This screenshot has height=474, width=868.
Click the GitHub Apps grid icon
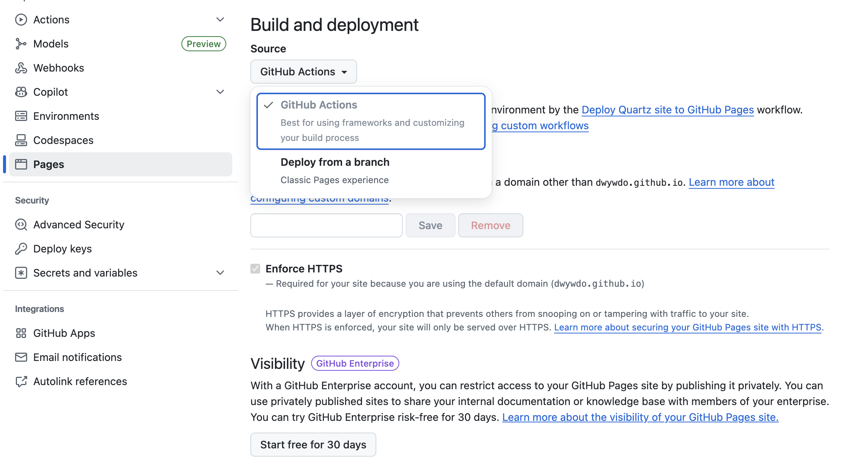[21, 333]
